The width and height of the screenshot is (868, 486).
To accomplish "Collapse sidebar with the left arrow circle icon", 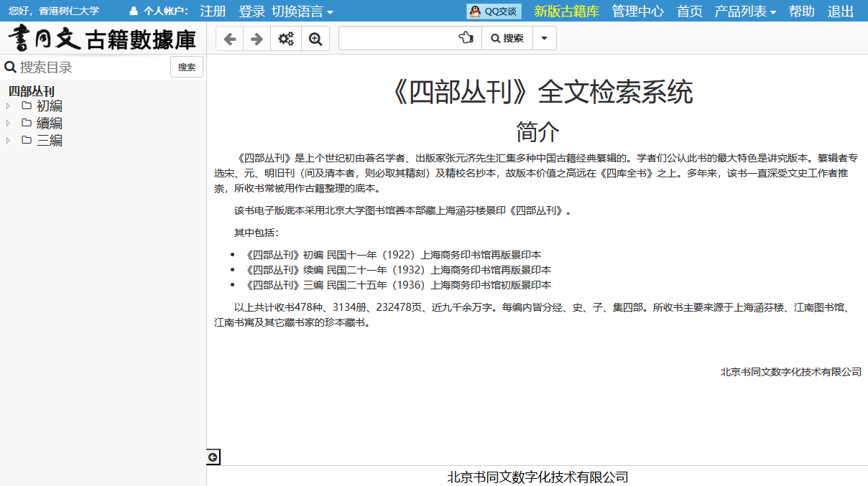I will [x=213, y=457].
